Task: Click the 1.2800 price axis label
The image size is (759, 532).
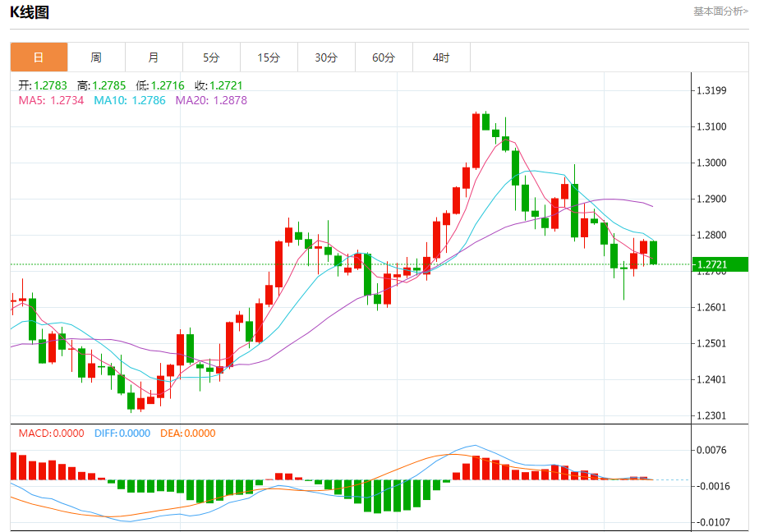Action: point(711,235)
